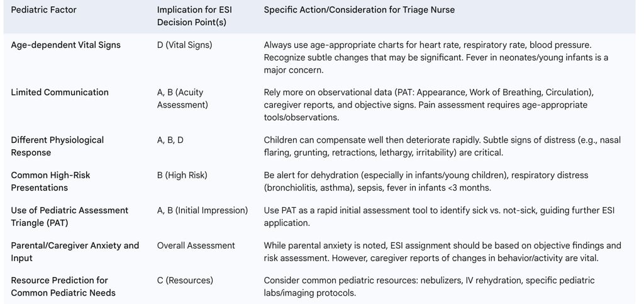Screen dimensions: 644x304
Task: Click the C (Resources) cell
Action: [x=185, y=280]
